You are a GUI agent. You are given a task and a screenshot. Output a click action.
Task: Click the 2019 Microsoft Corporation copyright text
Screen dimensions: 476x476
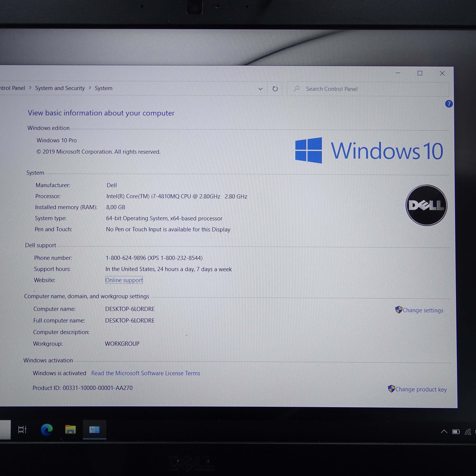point(98,152)
